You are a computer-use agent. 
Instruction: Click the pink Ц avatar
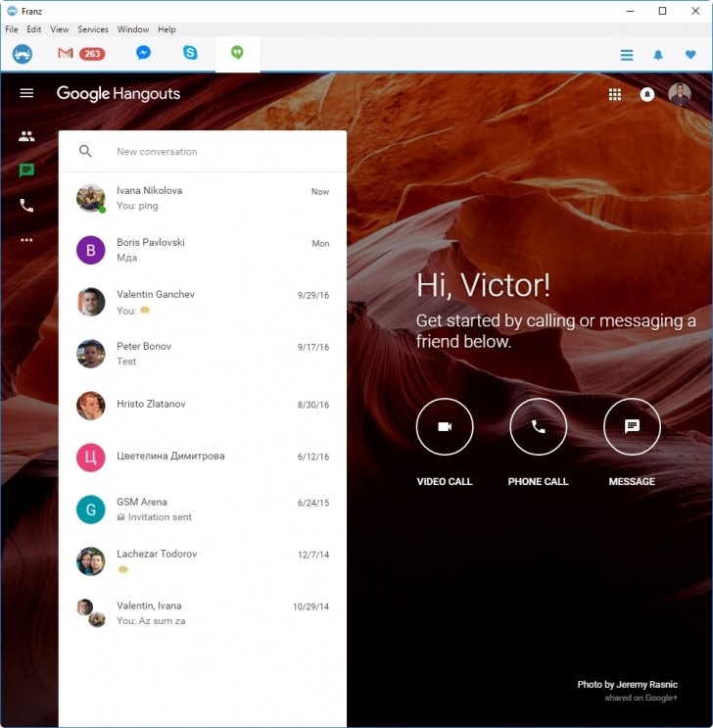(x=90, y=458)
